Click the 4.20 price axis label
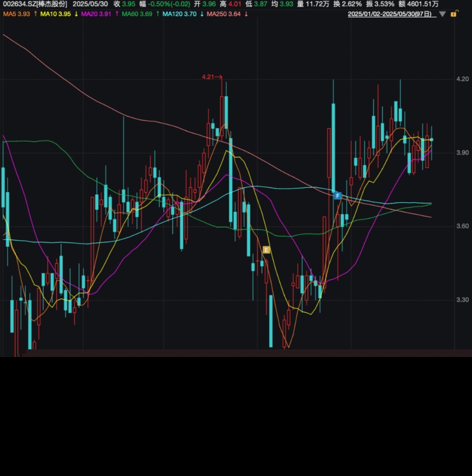 [x=462, y=79]
